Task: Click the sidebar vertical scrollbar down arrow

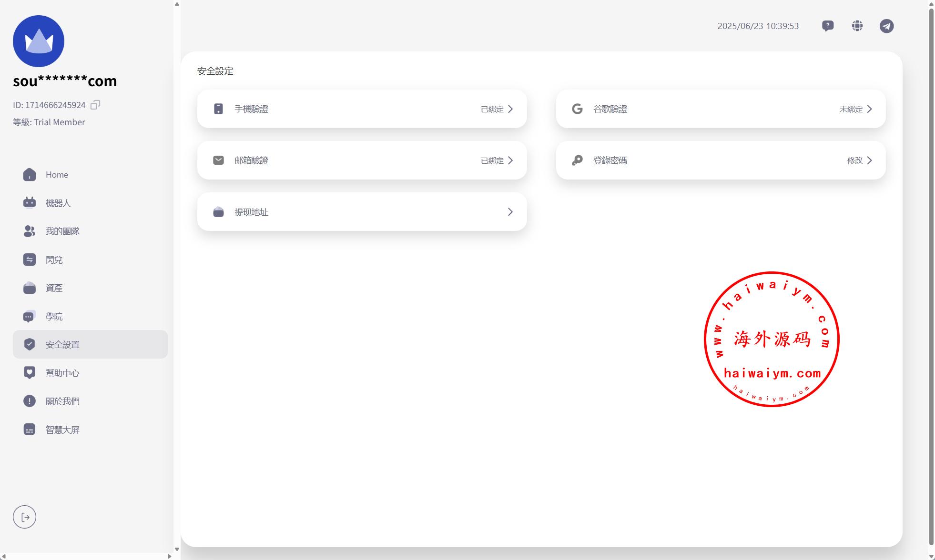Action: 177,549
